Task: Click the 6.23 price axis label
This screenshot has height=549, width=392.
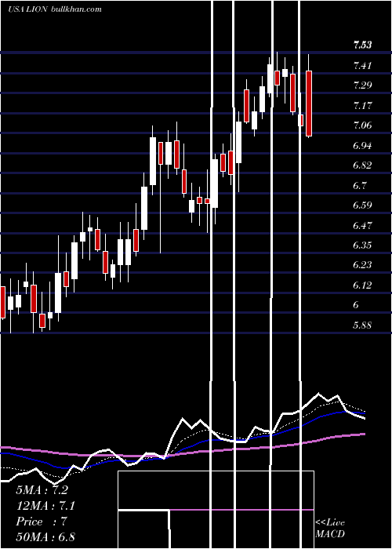Action: point(362,265)
